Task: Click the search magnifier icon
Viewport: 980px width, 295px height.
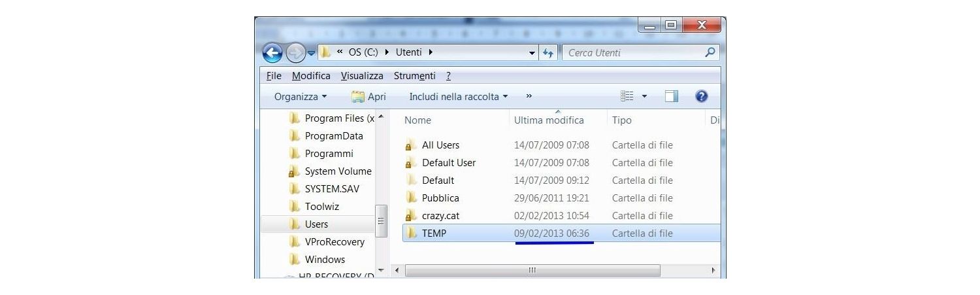Action: [x=710, y=52]
